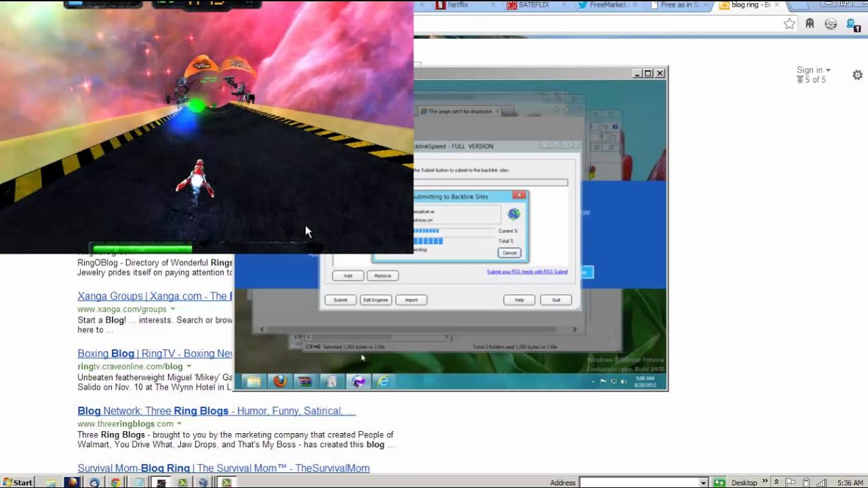
Task: Click the Quit button in BacklinkSpeed
Action: click(x=556, y=300)
